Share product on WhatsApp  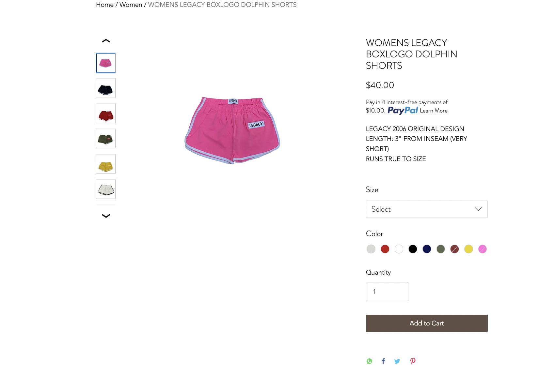coord(369,361)
